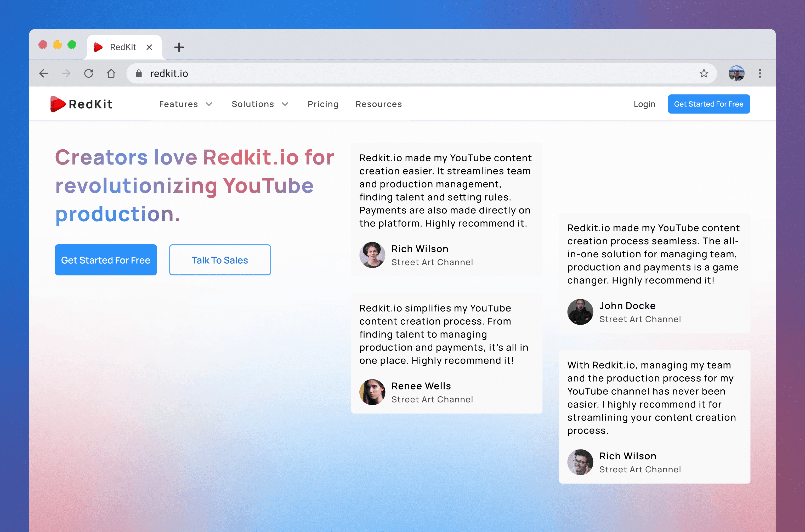Click the Login link
This screenshot has height=532, width=805.
click(x=644, y=104)
